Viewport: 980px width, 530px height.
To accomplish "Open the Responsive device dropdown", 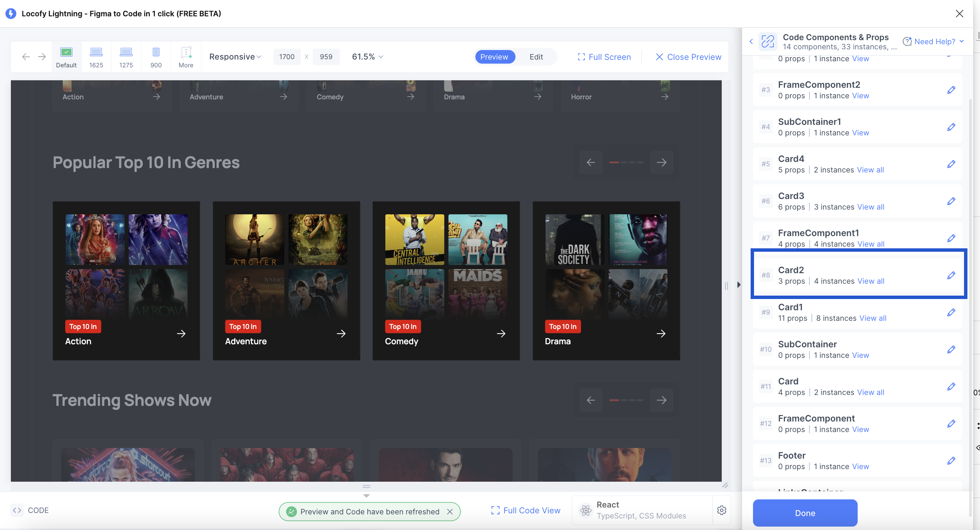I will point(235,56).
